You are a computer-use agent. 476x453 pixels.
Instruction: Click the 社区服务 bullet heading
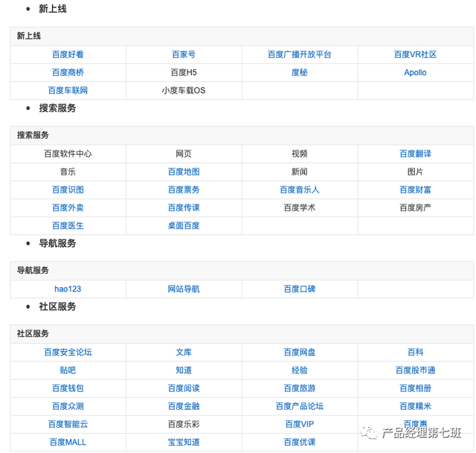click(57, 306)
